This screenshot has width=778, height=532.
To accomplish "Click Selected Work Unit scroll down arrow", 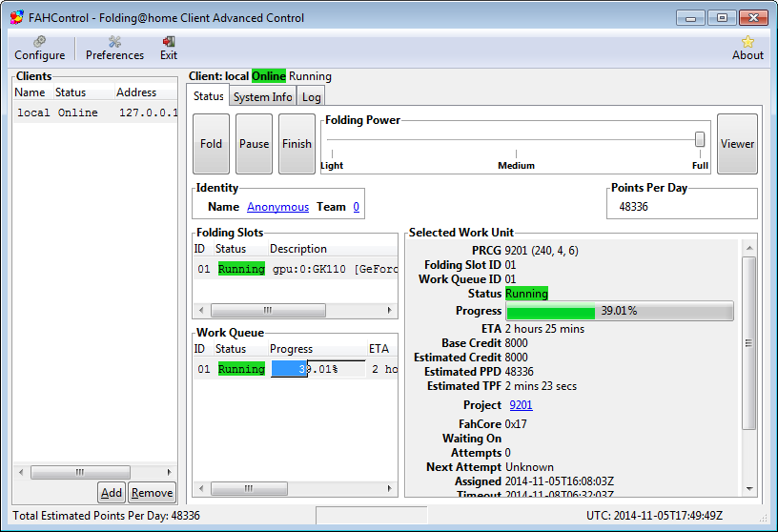I will [749, 489].
